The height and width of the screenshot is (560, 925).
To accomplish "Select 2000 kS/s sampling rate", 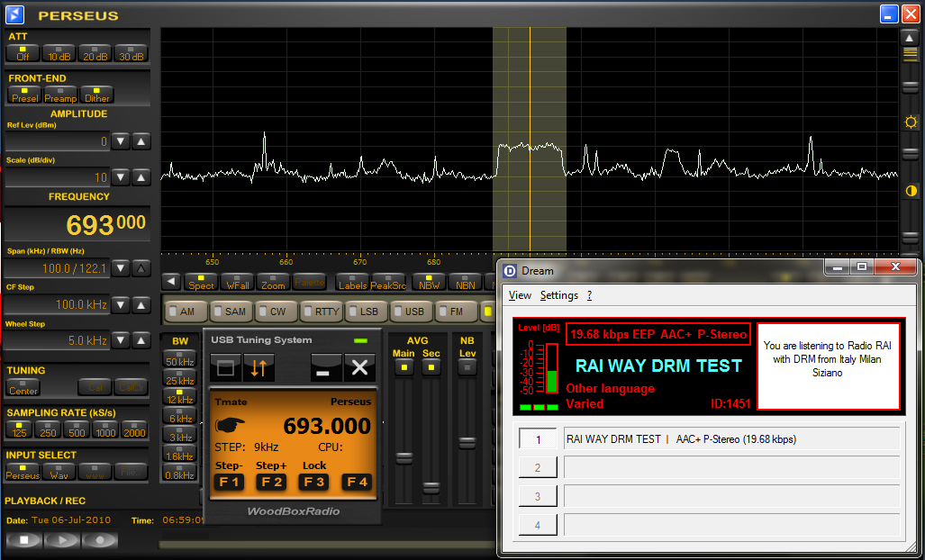I will click(x=134, y=429).
